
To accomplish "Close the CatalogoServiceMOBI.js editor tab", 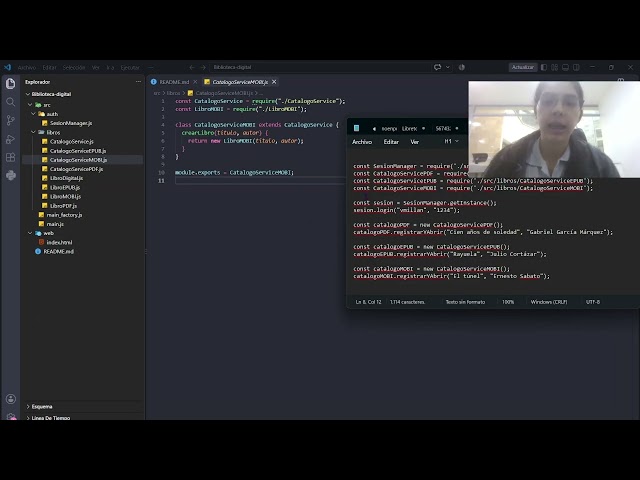I will [274, 82].
